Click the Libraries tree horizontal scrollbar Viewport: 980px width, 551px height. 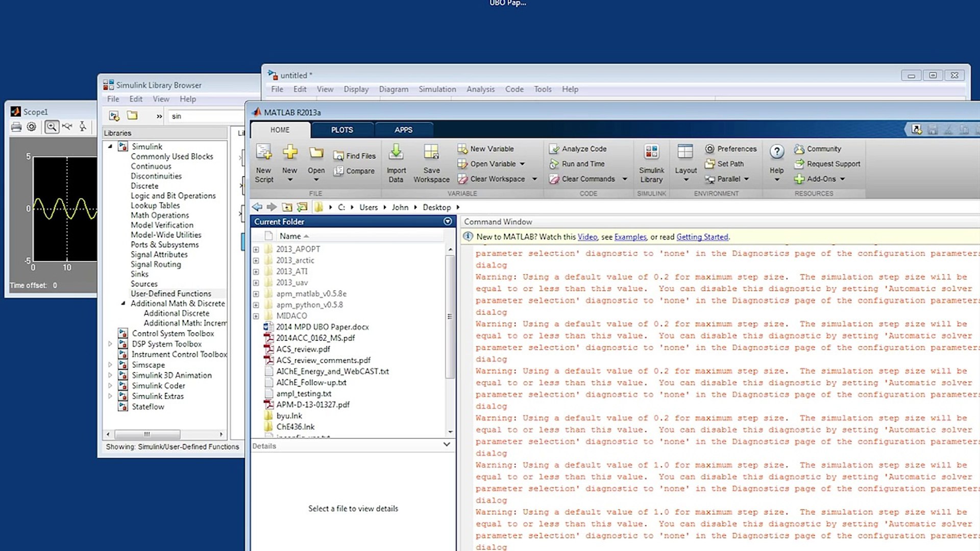[x=147, y=434]
